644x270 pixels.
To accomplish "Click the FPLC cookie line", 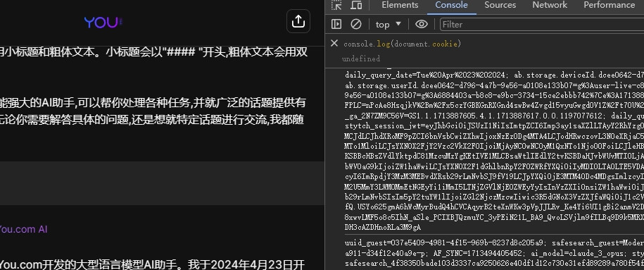I will 495,106.
